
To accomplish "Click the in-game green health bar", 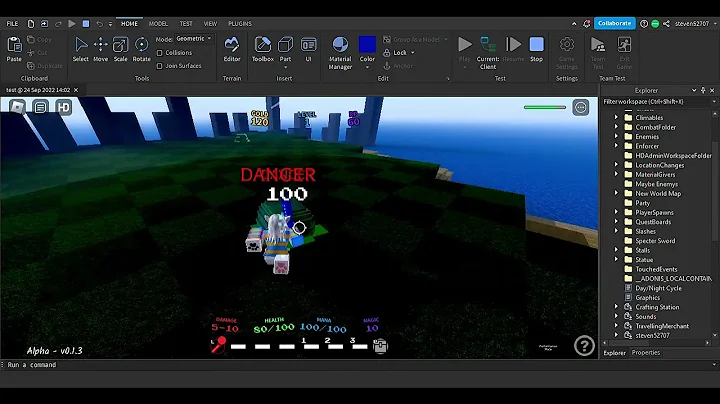I will (545, 107).
